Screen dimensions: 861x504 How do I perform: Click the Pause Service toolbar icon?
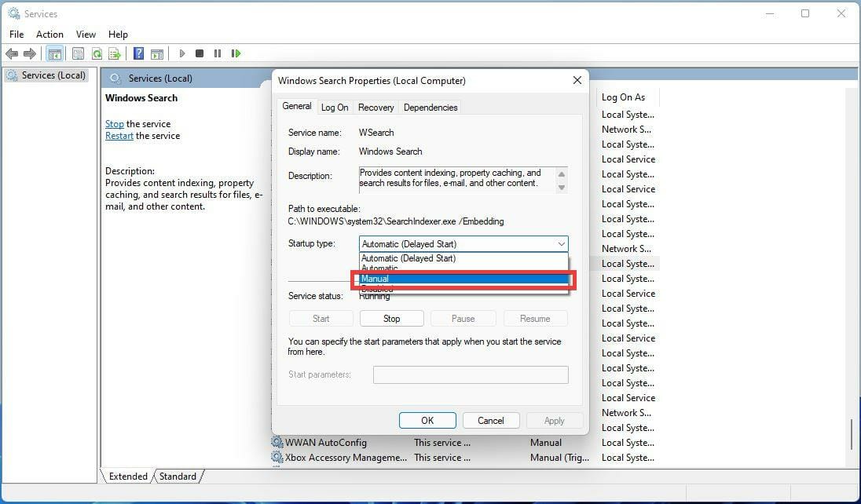click(218, 53)
